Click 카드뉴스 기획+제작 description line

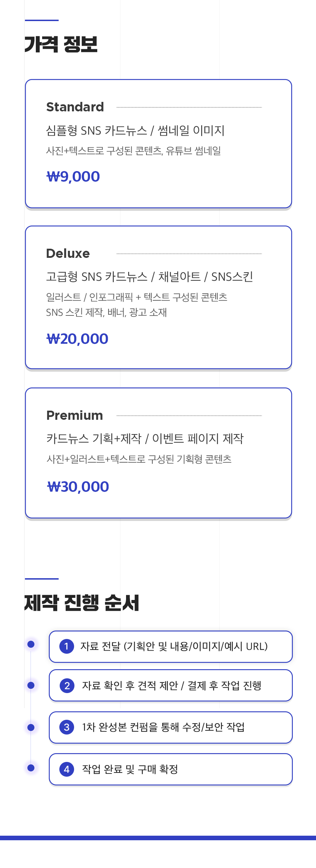click(x=145, y=438)
